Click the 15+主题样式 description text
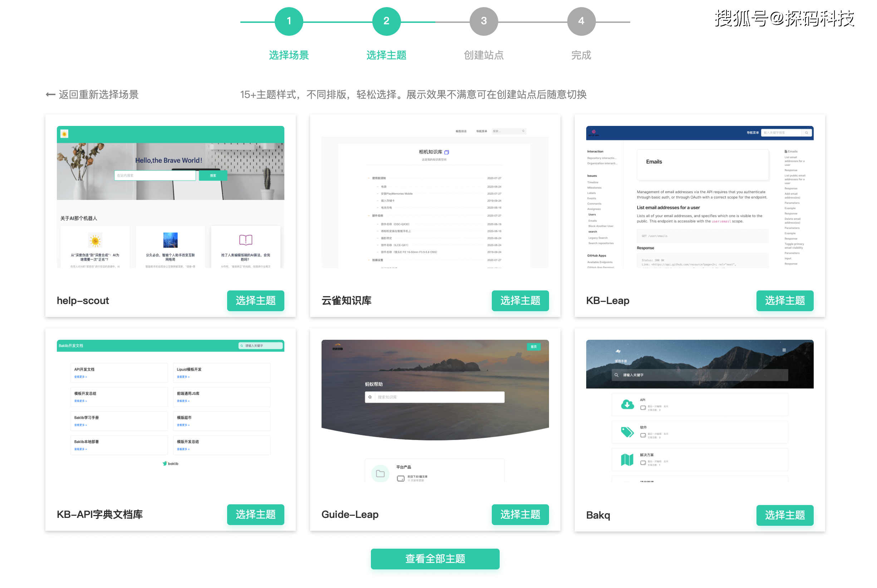The width and height of the screenshot is (877, 588). click(413, 94)
